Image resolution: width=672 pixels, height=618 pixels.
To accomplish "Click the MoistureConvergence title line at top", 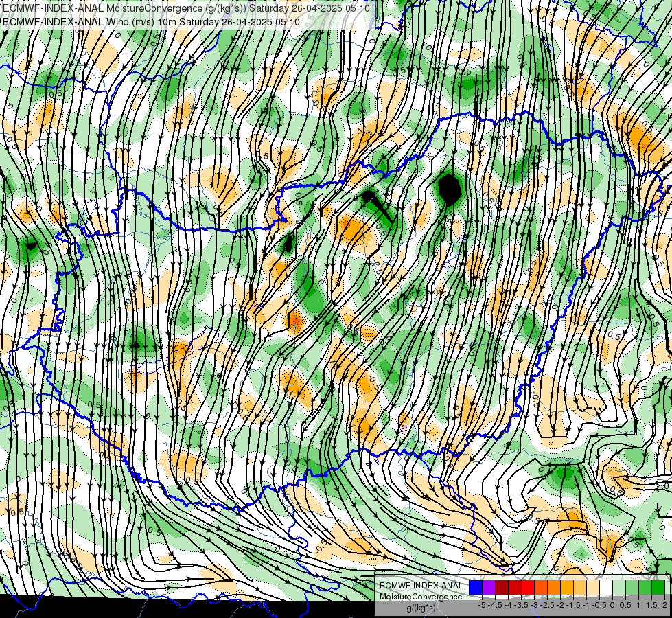I will (x=187, y=8).
